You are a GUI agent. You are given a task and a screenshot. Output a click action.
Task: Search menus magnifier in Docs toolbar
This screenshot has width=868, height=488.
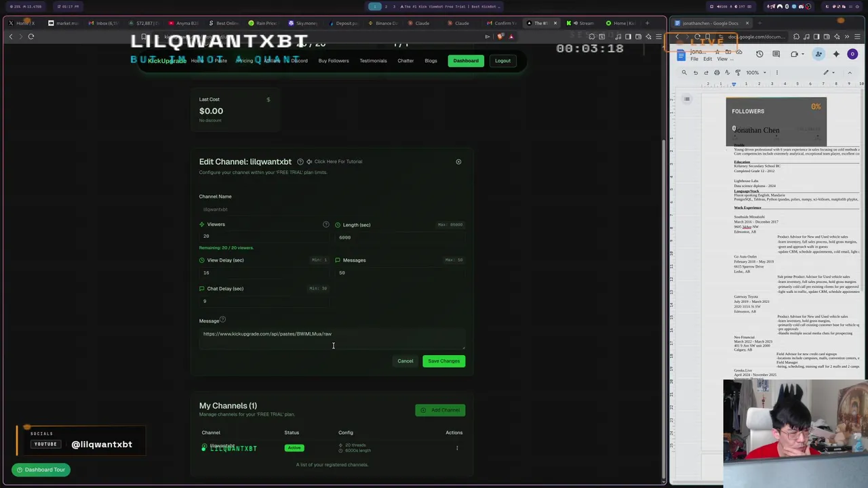tap(684, 73)
